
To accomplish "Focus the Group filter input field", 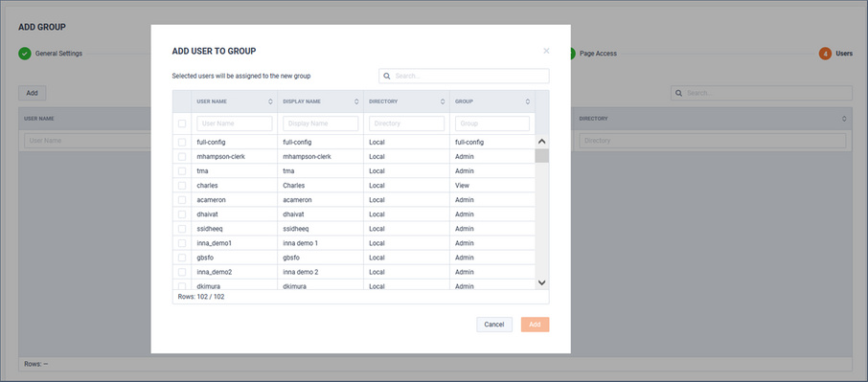I will [492, 124].
